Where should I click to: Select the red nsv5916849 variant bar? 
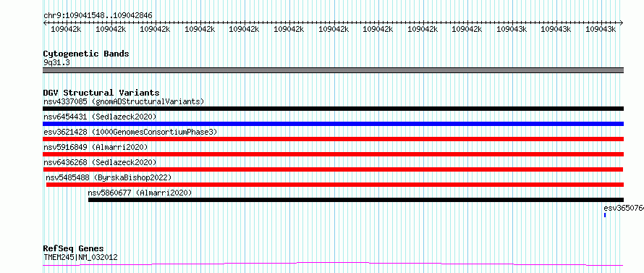pyautogui.click(x=333, y=154)
